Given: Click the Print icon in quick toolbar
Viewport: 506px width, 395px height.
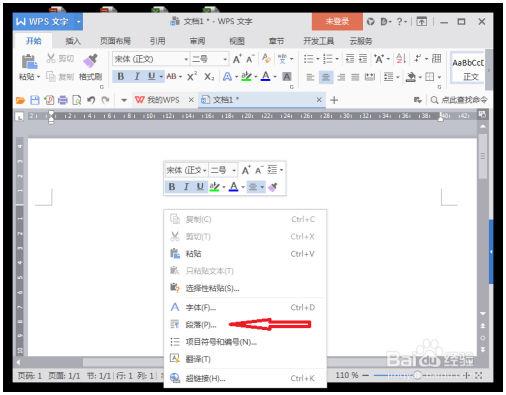Looking at the screenshot, I should [x=63, y=100].
